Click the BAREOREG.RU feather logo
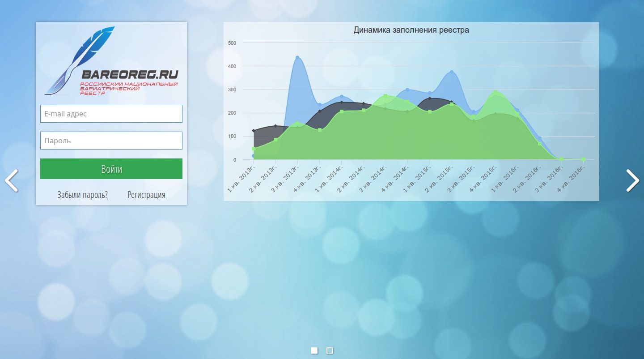Viewport: 644px width, 359px height. click(111, 61)
